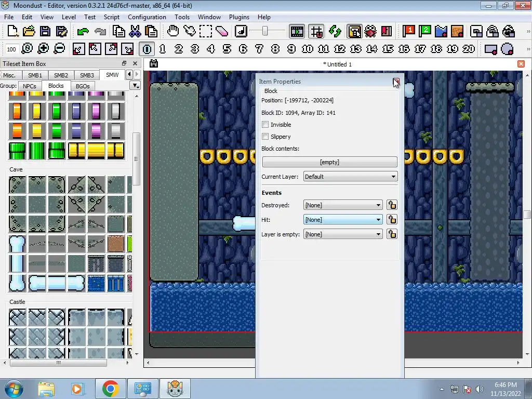Click the red ladybug debugger icon
This screenshot has width=532, height=399.
coord(370,31)
